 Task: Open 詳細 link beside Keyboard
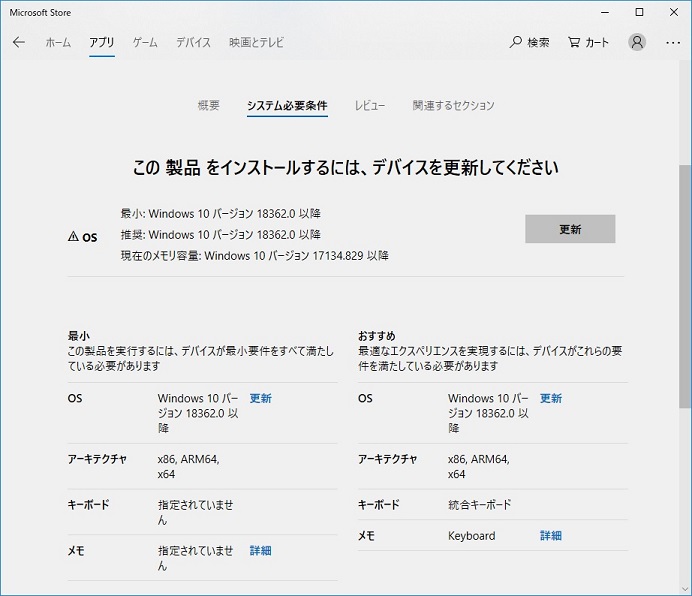pos(551,536)
